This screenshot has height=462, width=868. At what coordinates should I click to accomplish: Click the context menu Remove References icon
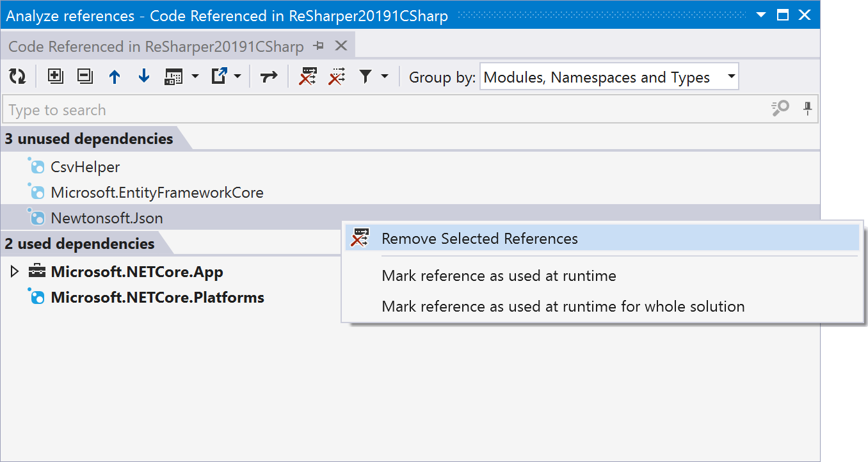pos(360,238)
